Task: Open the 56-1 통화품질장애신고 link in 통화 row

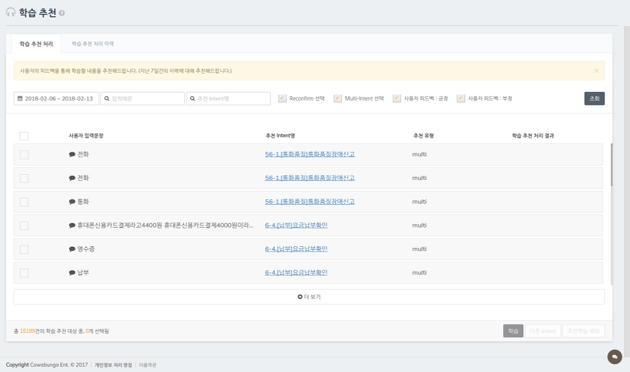Action: [x=310, y=202]
